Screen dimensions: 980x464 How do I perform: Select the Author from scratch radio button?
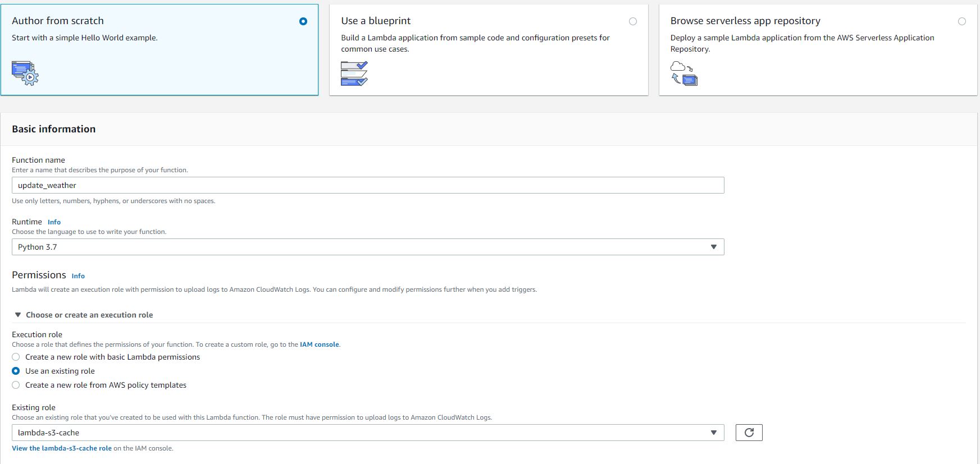pos(303,21)
